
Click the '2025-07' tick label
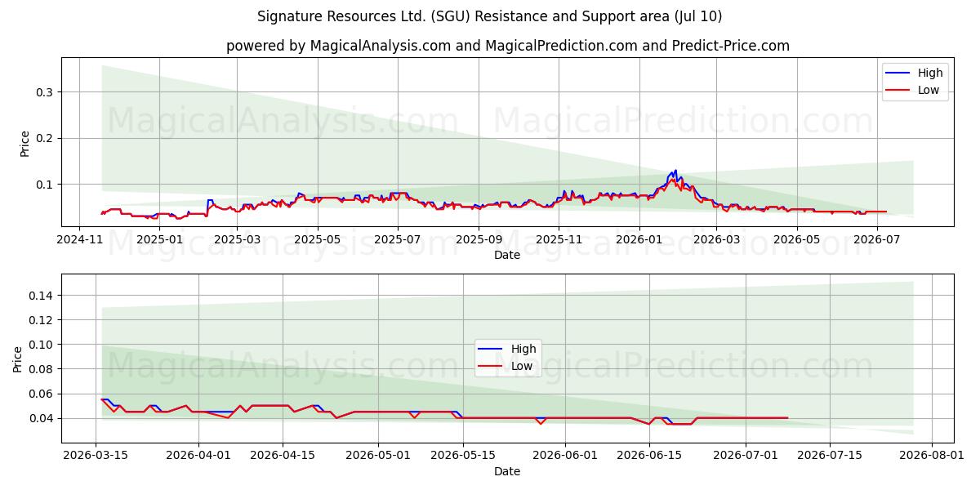tap(398, 239)
